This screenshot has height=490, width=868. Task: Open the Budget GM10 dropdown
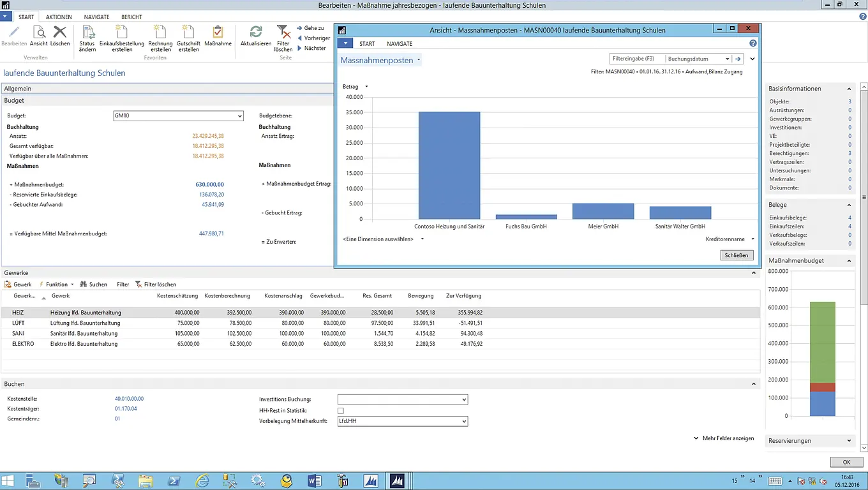click(x=239, y=116)
